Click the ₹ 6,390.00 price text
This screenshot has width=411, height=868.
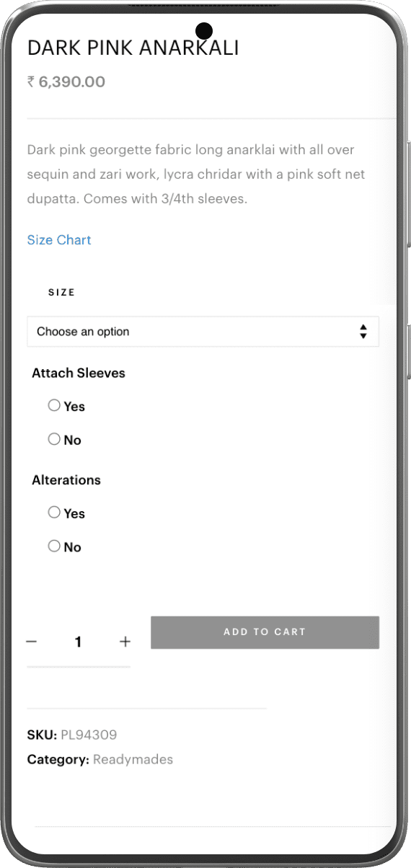[66, 81]
